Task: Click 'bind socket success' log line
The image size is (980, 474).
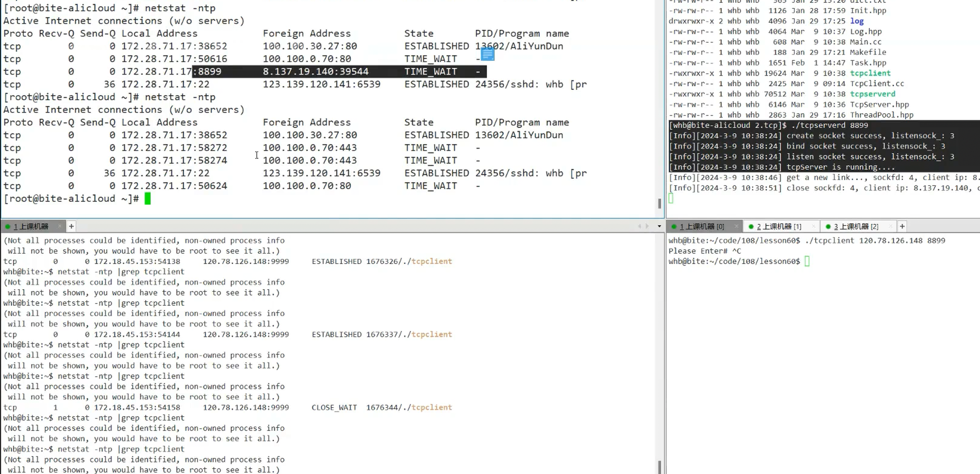Action: pyautogui.click(x=807, y=146)
